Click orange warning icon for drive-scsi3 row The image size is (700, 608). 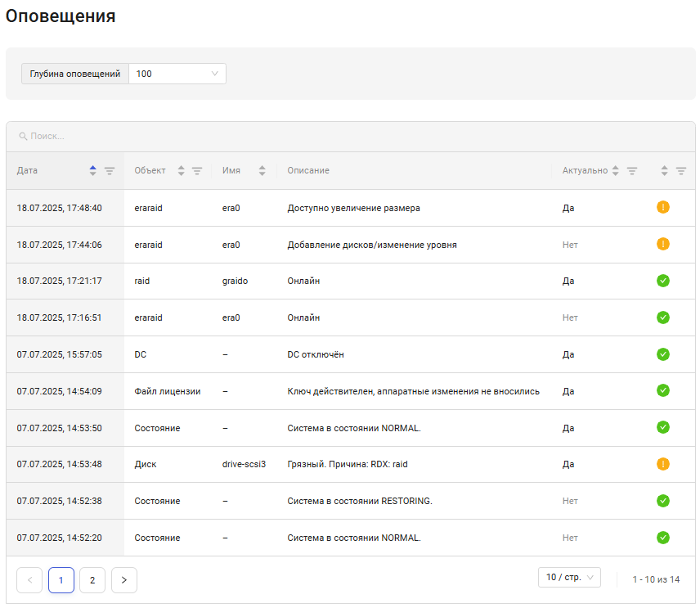pyautogui.click(x=663, y=464)
